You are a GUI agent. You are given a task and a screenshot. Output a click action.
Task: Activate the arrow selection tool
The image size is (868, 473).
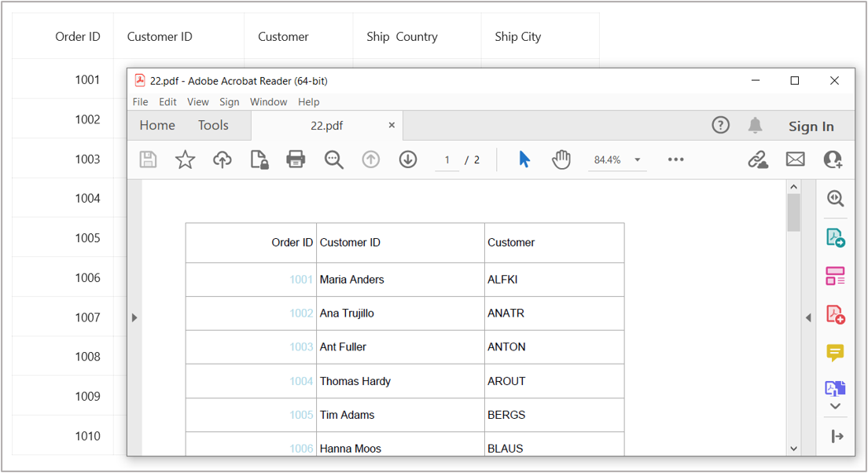[x=524, y=159]
